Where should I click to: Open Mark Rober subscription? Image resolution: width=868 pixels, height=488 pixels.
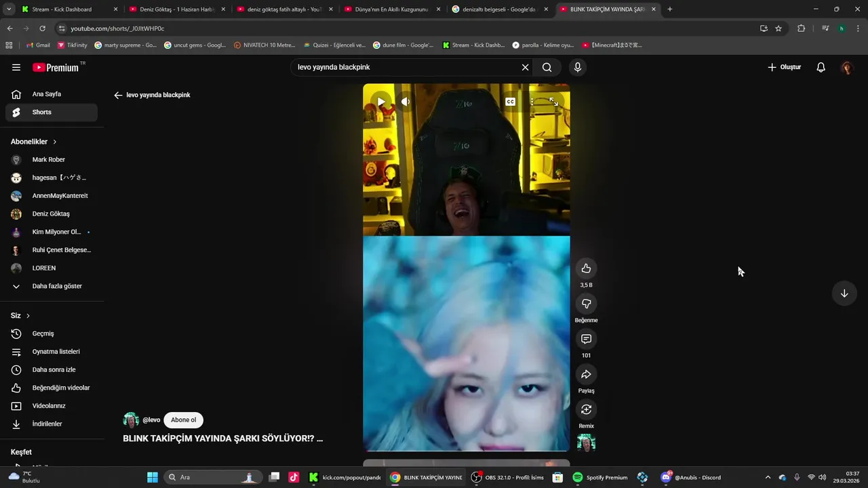[52, 159]
